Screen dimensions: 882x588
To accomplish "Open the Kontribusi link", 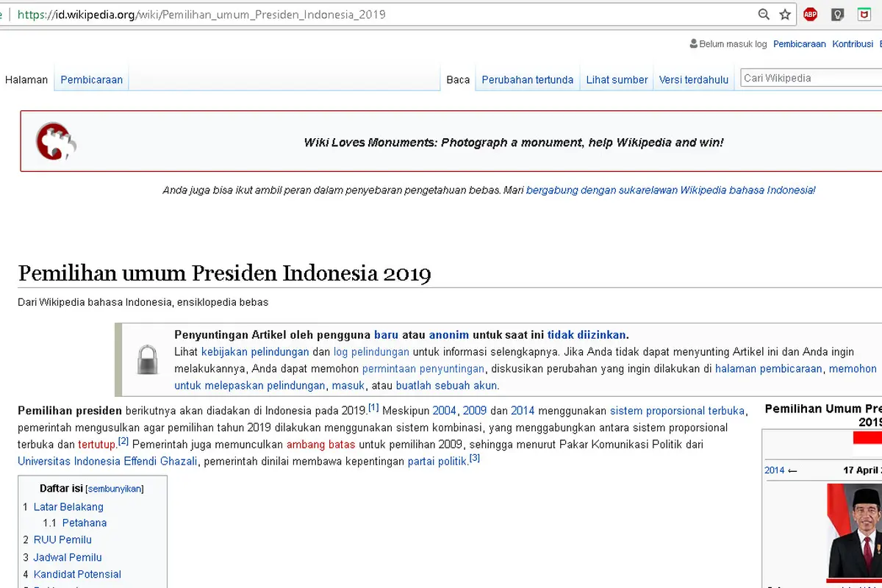I will coord(853,44).
